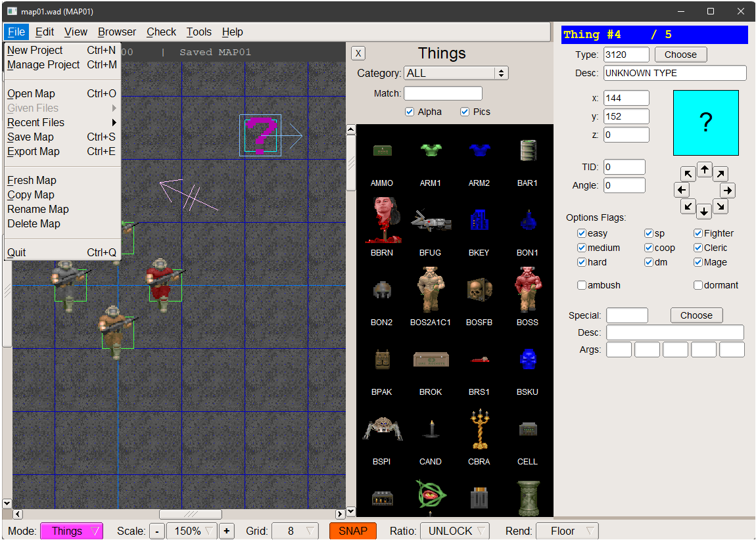Select the BFUG BFG weapon sprite
Viewport: 756px width, 540px height.
point(431,221)
